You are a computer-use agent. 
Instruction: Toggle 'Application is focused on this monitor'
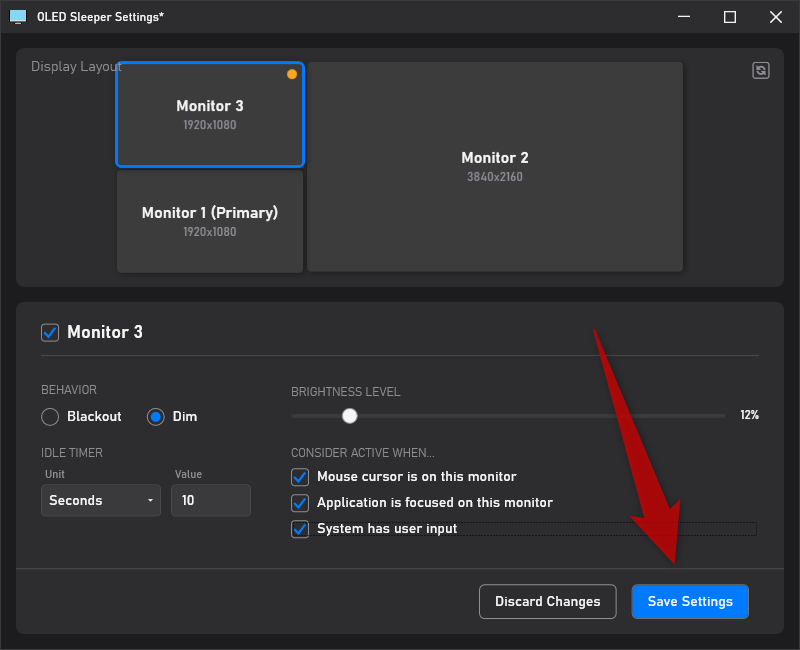[x=300, y=503]
